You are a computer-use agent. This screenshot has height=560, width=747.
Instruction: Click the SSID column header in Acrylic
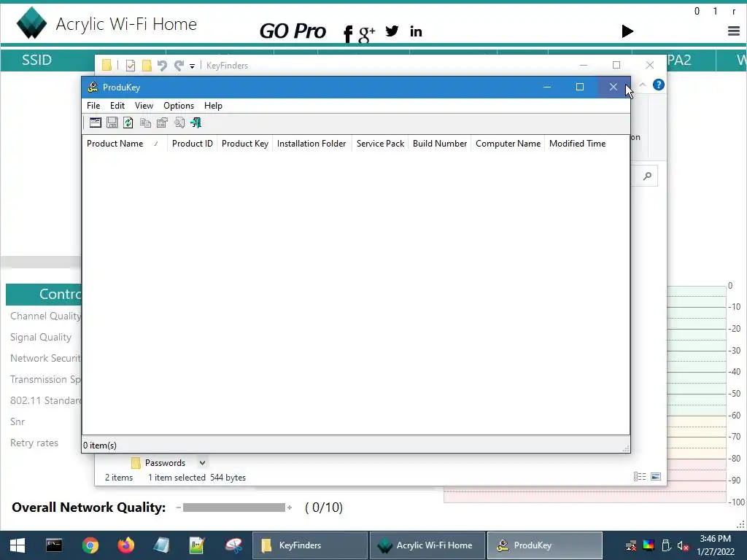pyautogui.click(x=36, y=60)
